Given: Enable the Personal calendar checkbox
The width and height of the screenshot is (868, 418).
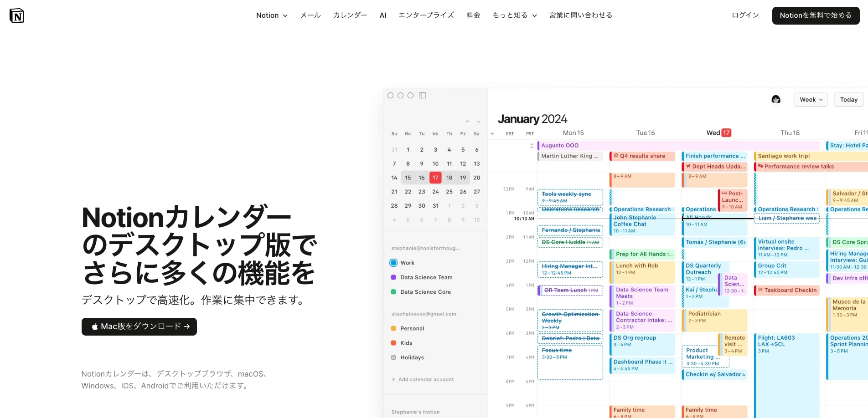Looking at the screenshot, I should coord(393,328).
